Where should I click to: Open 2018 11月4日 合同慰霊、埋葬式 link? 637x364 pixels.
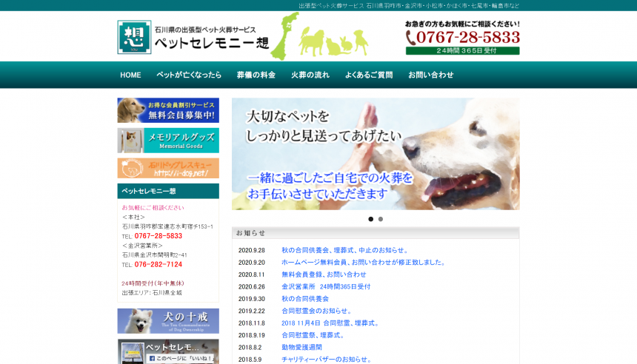click(330, 323)
